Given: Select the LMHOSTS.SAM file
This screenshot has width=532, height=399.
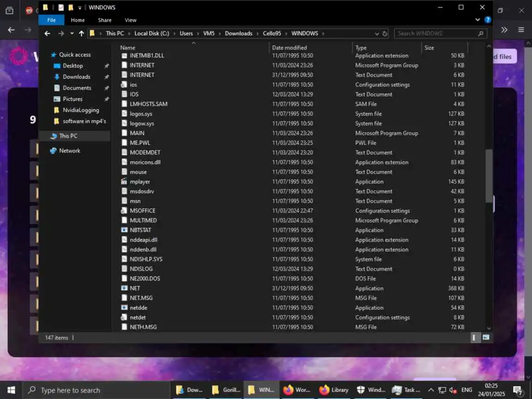Looking at the screenshot, I should click(148, 104).
